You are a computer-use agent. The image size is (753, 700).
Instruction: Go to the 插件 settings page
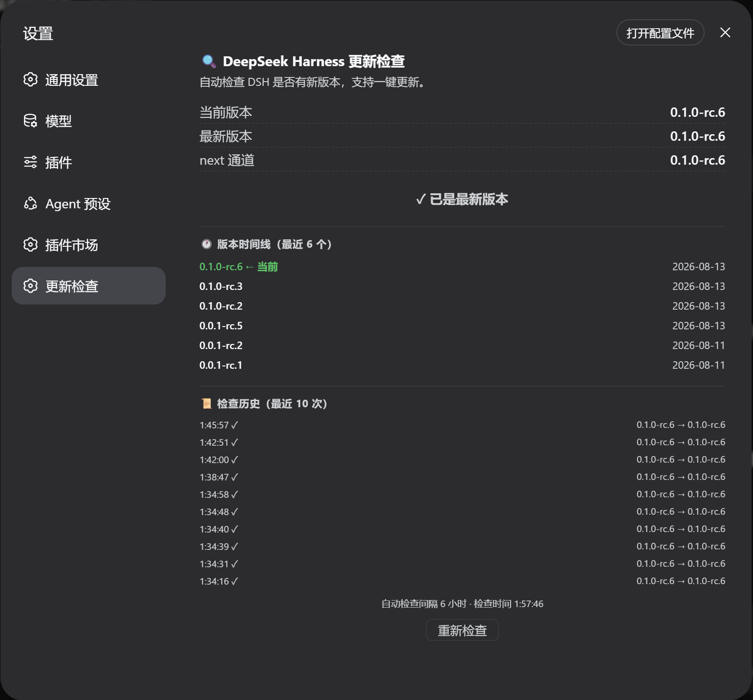pyautogui.click(x=89, y=162)
